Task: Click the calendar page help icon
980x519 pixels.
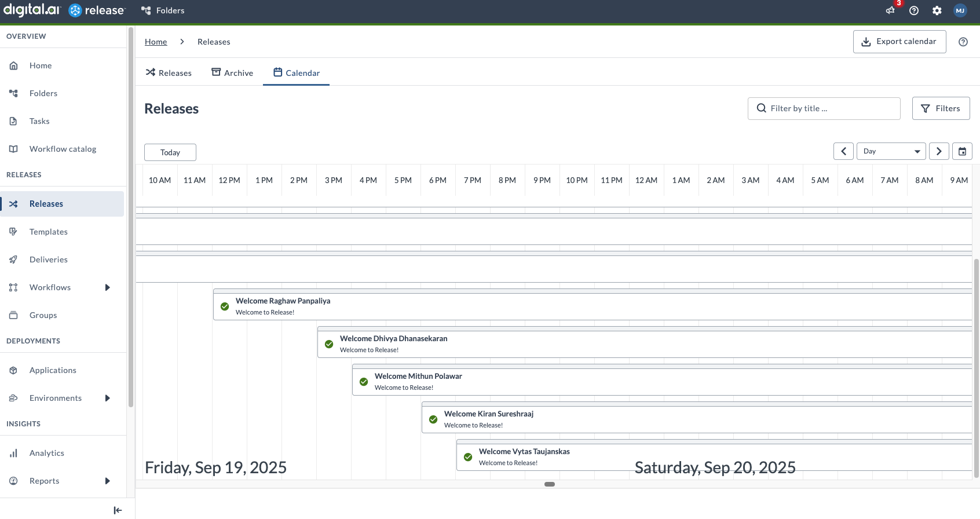Action: pyautogui.click(x=963, y=42)
